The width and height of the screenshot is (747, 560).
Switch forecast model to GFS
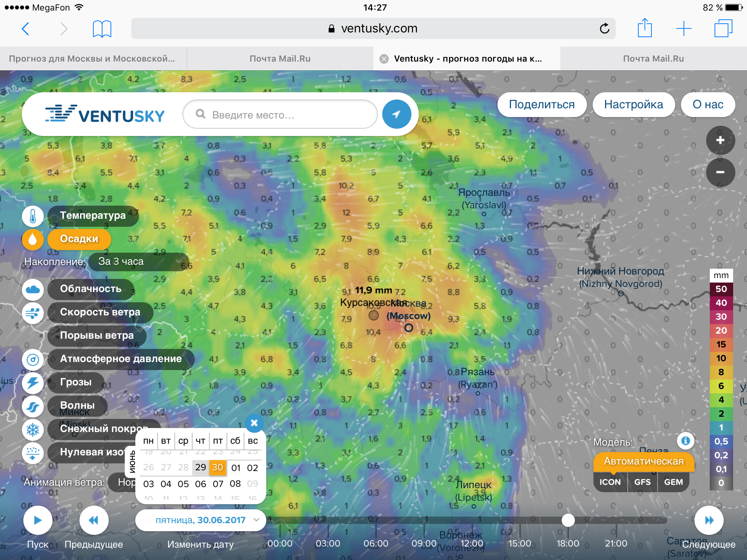642,482
